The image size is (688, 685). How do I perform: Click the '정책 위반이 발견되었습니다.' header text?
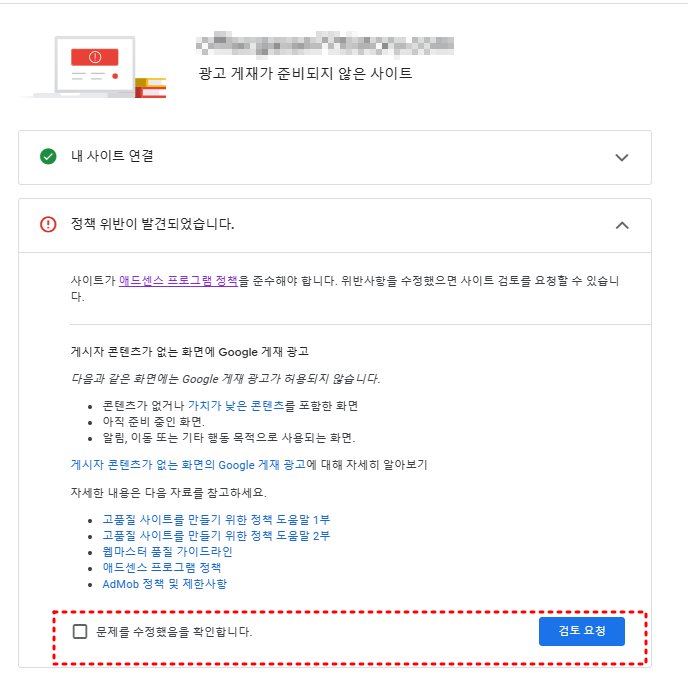(153, 224)
